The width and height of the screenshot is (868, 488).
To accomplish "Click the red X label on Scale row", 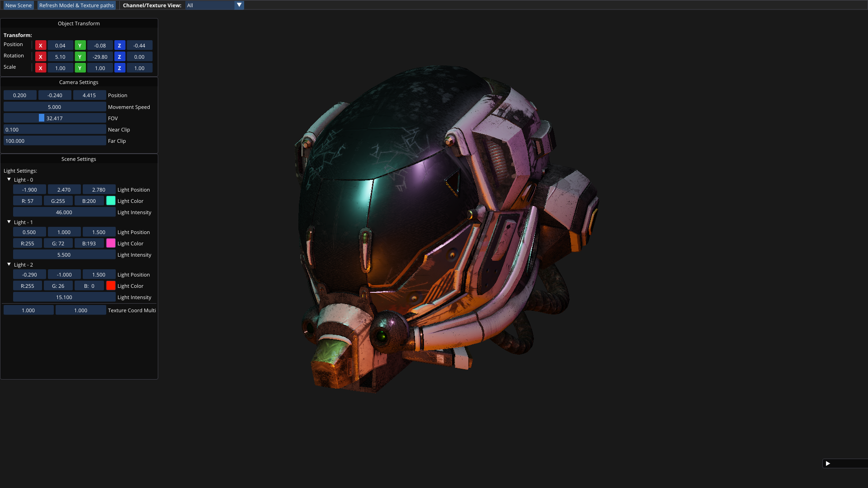I will (41, 68).
